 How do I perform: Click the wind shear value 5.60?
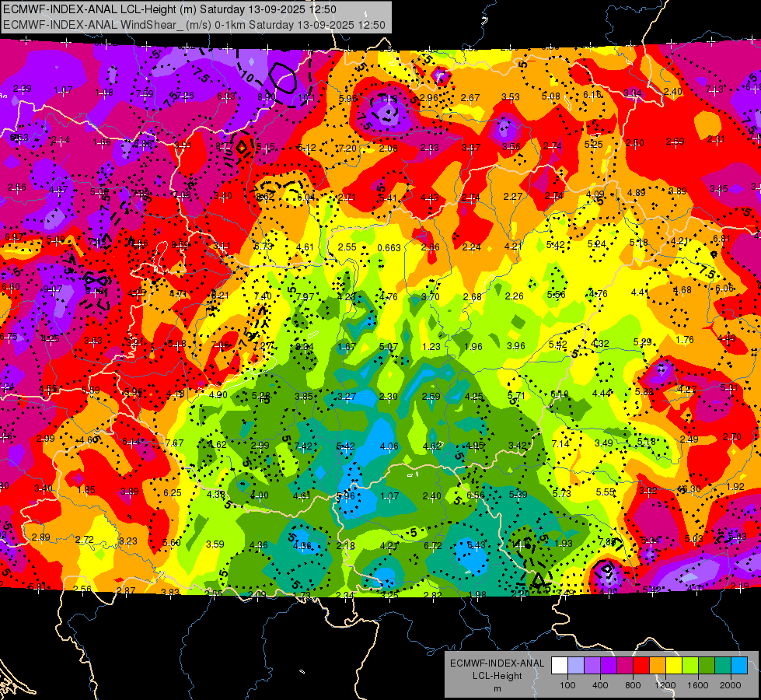click(x=171, y=543)
